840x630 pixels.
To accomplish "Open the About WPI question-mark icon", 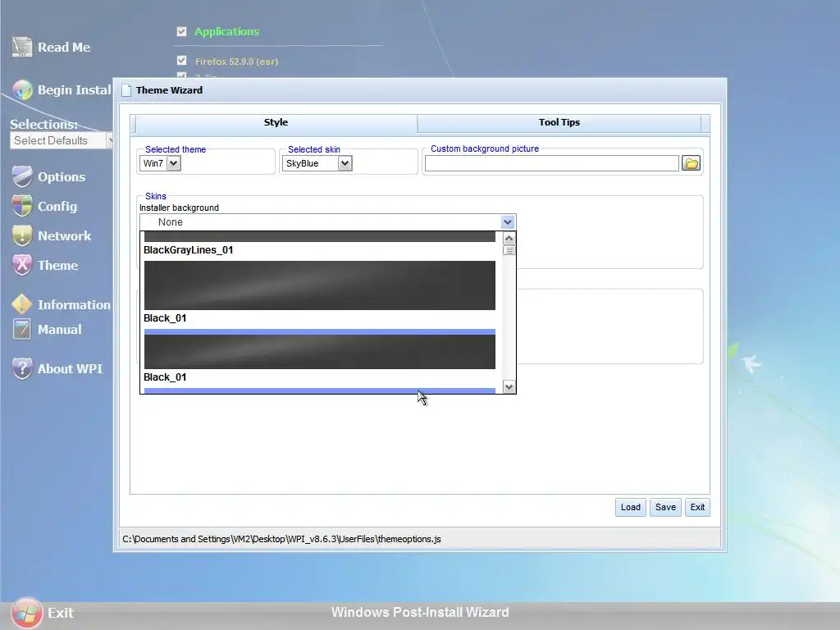I will pyautogui.click(x=22, y=368).
